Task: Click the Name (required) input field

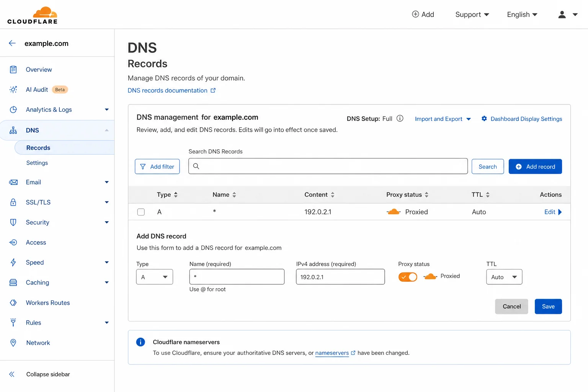Action: point(237,277)
